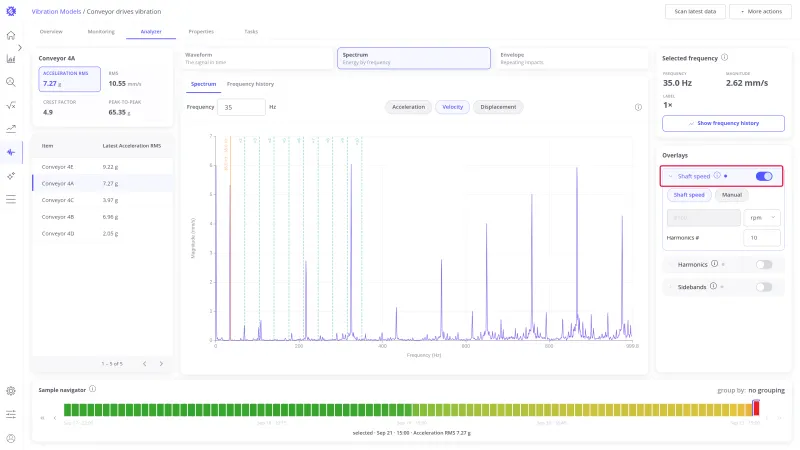Select the Acceleration unit pill

tap(408, 107)
